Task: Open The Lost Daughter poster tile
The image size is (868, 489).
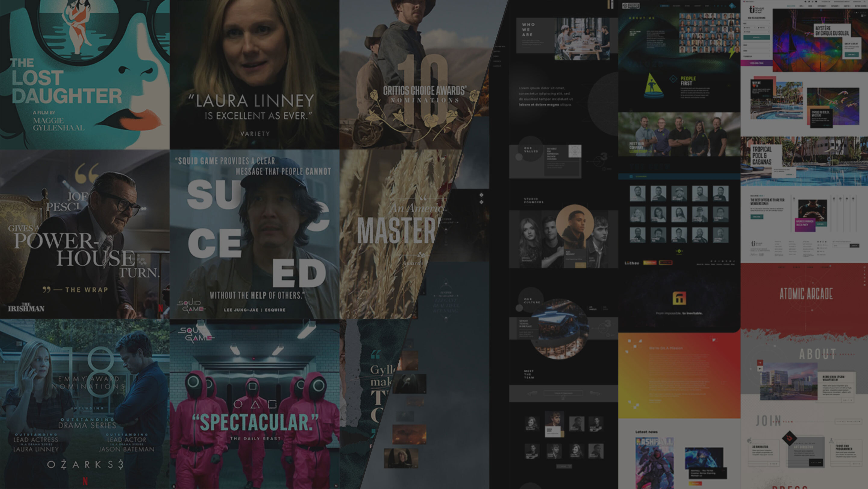Action: click(x=85, y=74)
